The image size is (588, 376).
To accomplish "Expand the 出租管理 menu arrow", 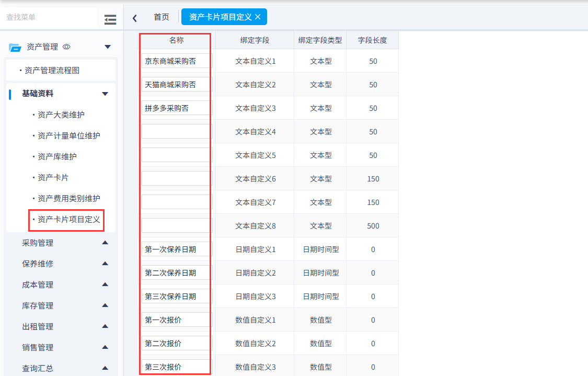I will (105, 326).
